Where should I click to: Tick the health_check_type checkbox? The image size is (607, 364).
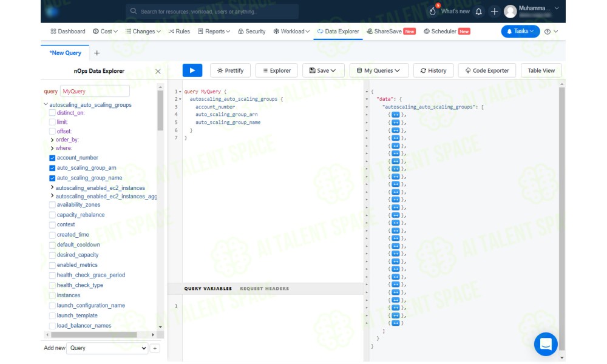(x=52, y=285)
